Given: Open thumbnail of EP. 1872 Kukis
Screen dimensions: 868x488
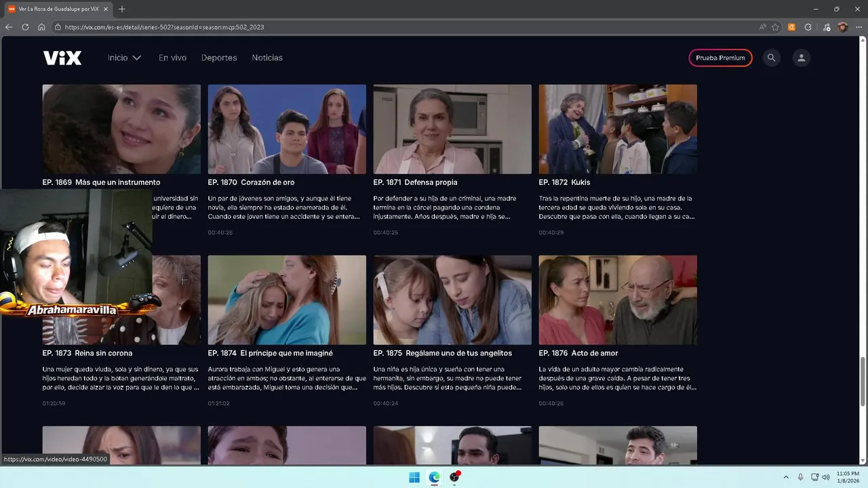Looking at the screenshot, I should (x=618, y=129).
